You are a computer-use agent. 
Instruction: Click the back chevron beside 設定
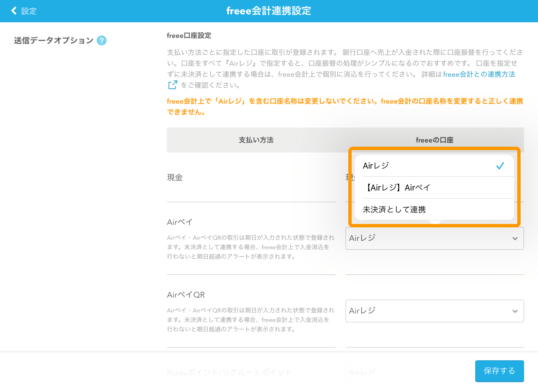tap(13, 11)
